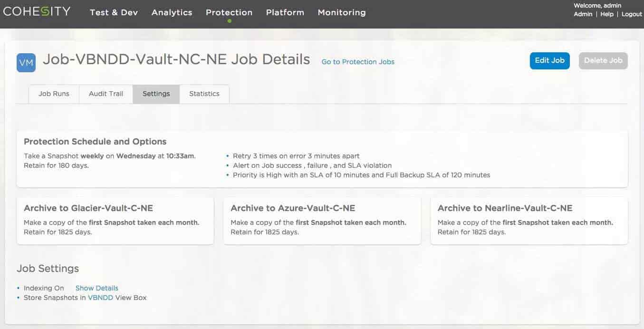Switch to the Job Runs tab
The height and width of the screenshot is (329, 644).
(x=54, y=94)
